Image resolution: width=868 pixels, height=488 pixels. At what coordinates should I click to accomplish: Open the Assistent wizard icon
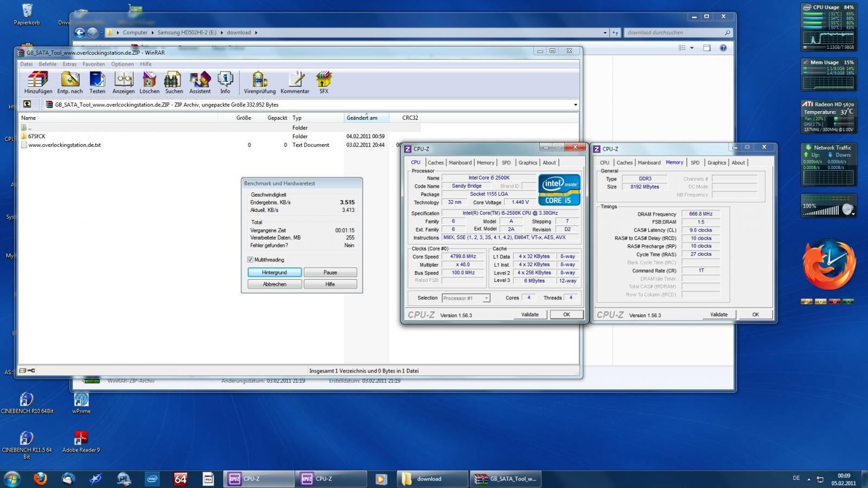click(x=200, y=80)
